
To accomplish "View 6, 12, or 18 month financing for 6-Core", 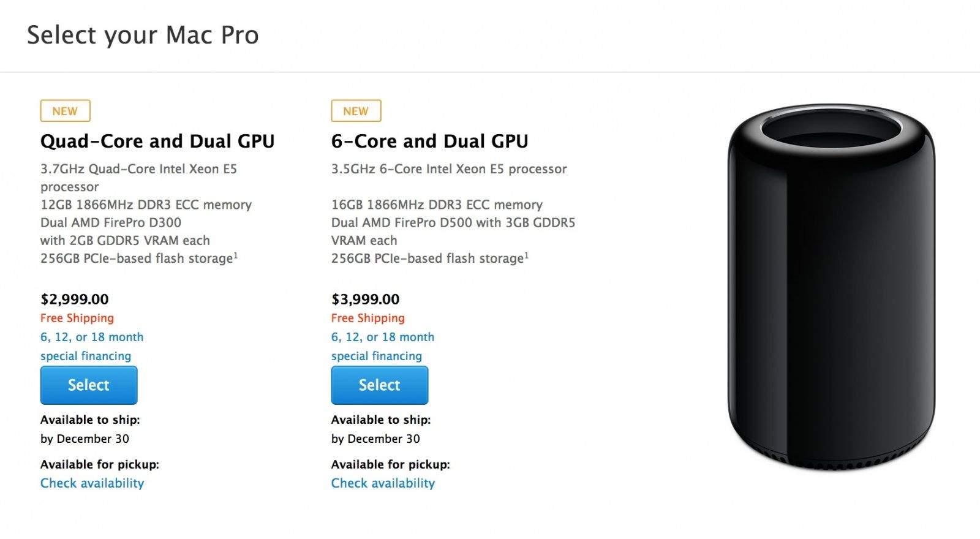I will (x=383, y=337).
